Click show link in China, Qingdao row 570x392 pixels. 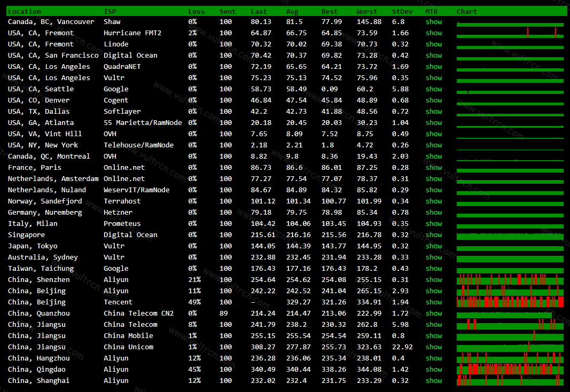(x=434, y=370)
